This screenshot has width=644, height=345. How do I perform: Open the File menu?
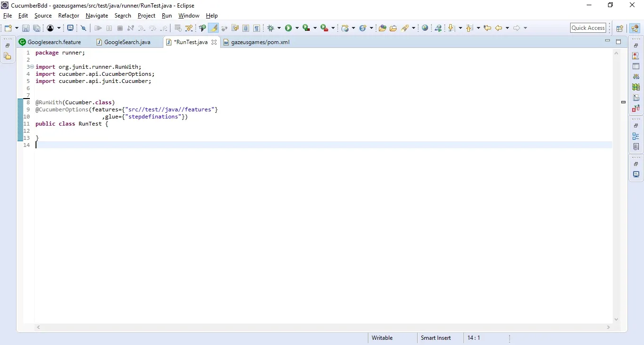[x=8, y=16]
